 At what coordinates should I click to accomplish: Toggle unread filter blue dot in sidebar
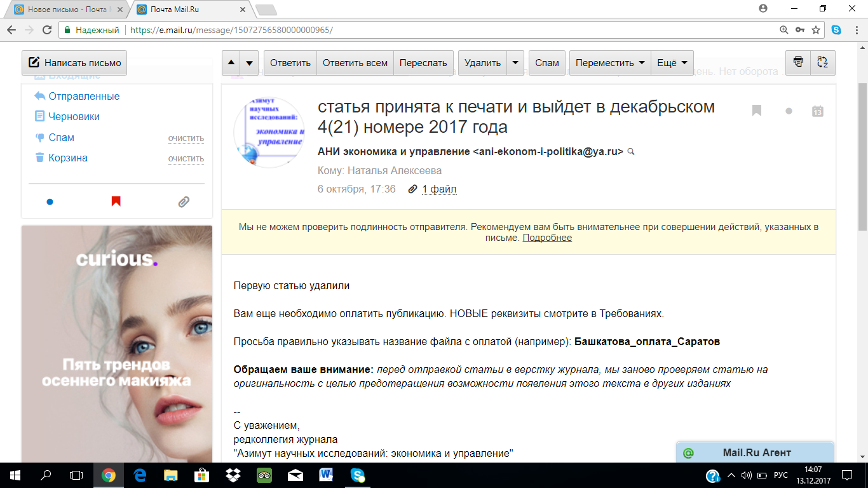(50, 202)
